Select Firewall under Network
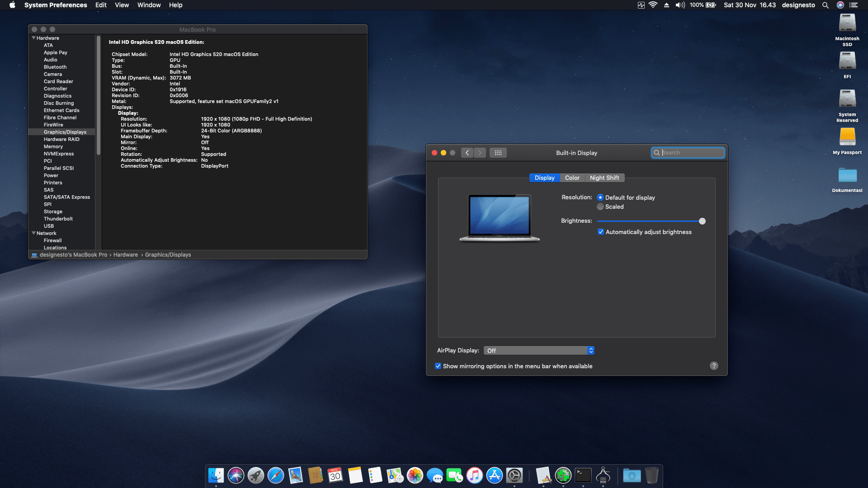Image resolution: width=868 pixels, height=488 pixels. tap(52, 240)
